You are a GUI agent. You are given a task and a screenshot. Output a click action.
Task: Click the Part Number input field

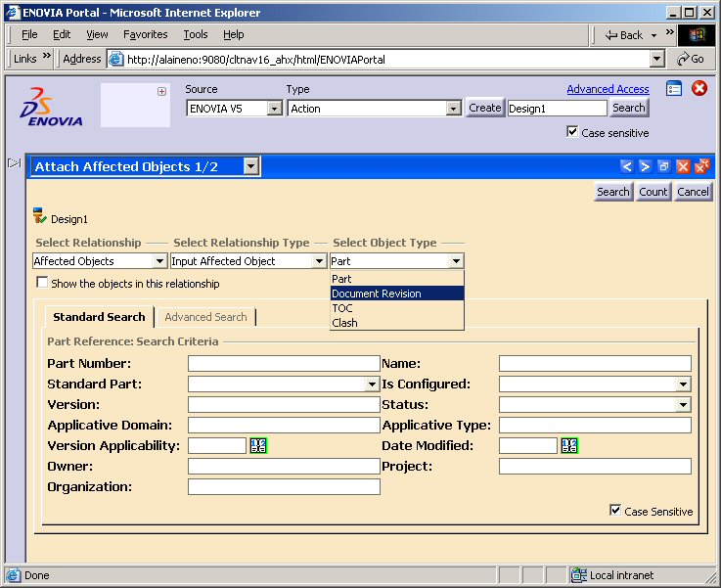tap(284, 363)
